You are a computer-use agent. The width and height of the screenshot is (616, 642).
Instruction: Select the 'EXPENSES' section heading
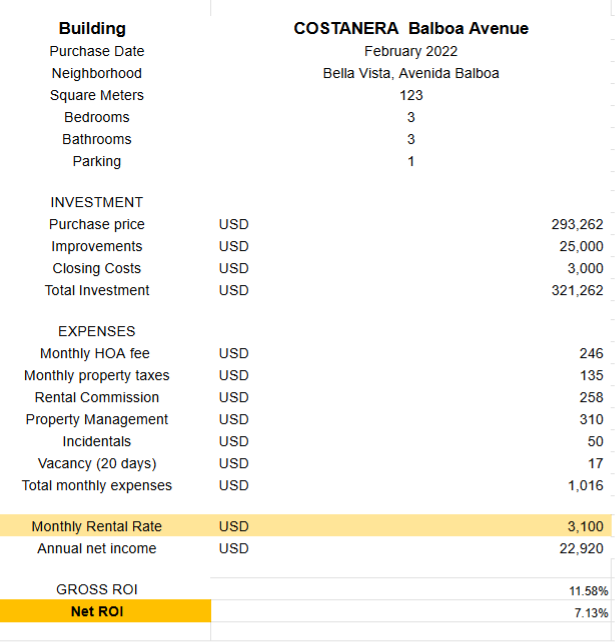pos(97,331)
